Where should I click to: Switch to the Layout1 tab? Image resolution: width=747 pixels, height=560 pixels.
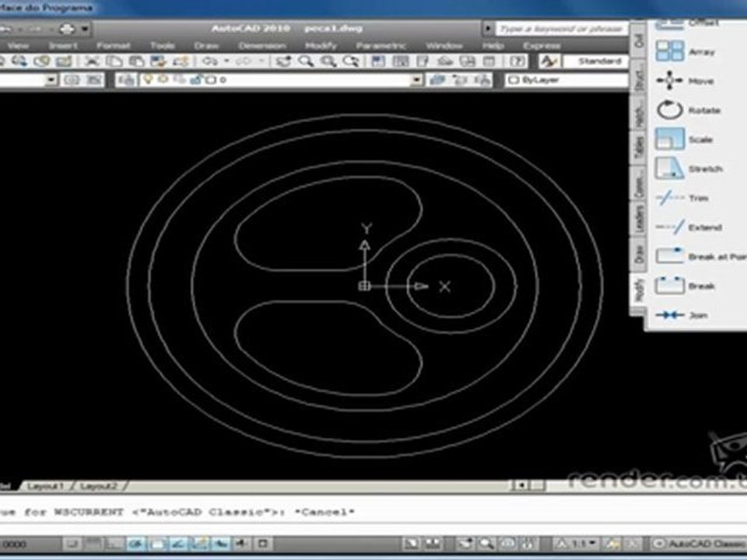[x=46, y=486]
